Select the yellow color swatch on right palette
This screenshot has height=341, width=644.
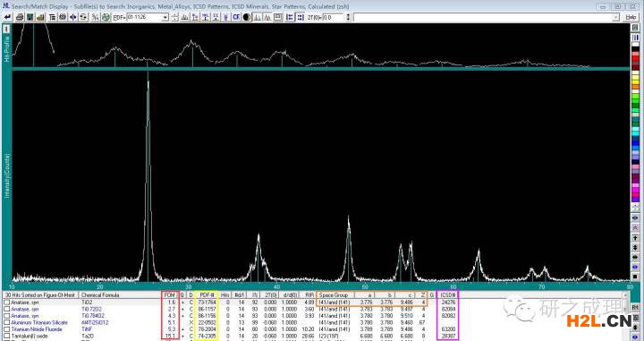coord(635,81)
